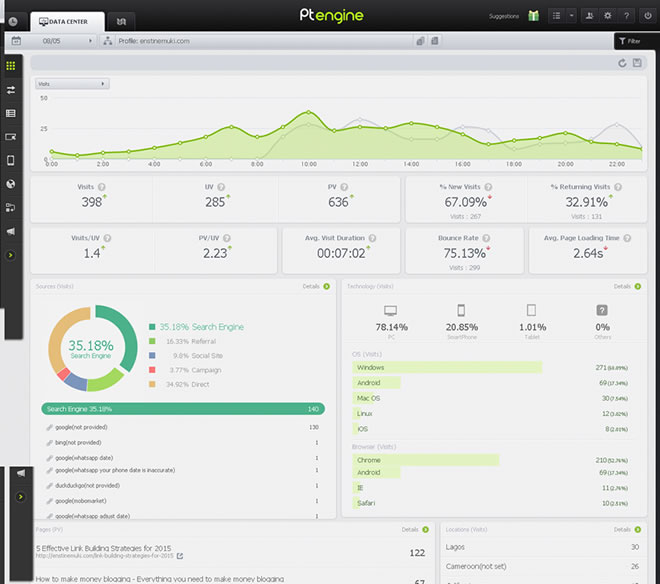
Task: Select the Others device icon
Action: click(602, 310)
